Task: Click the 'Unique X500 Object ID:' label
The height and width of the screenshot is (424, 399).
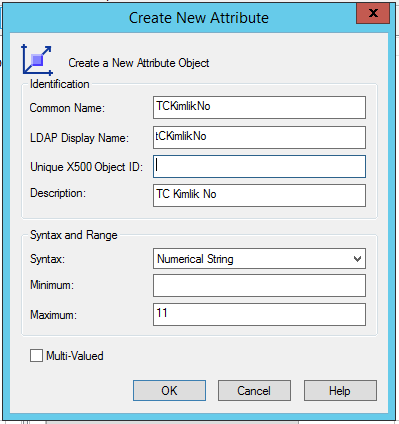Action: coord(86,167)
